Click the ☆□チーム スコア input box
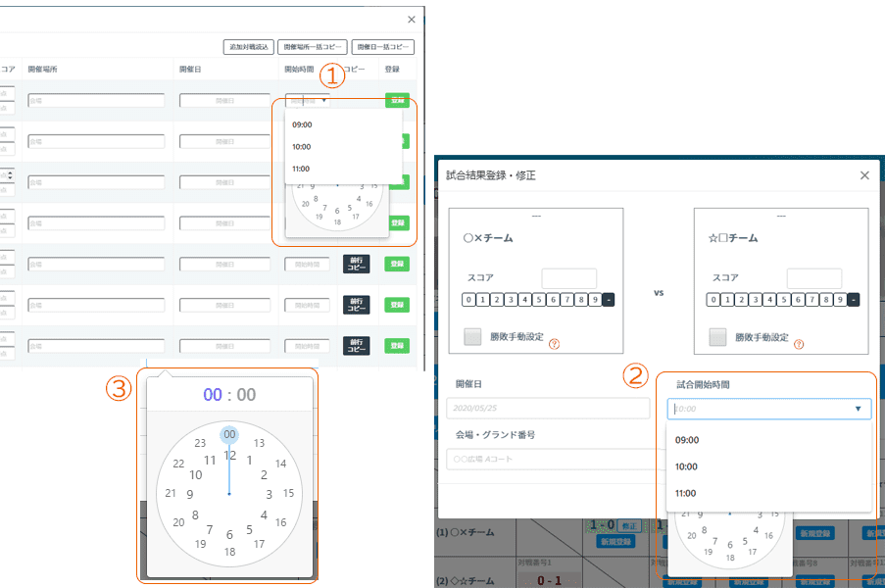Image resolution: width=885 pixels, height=588 pixels. [813, 278]
